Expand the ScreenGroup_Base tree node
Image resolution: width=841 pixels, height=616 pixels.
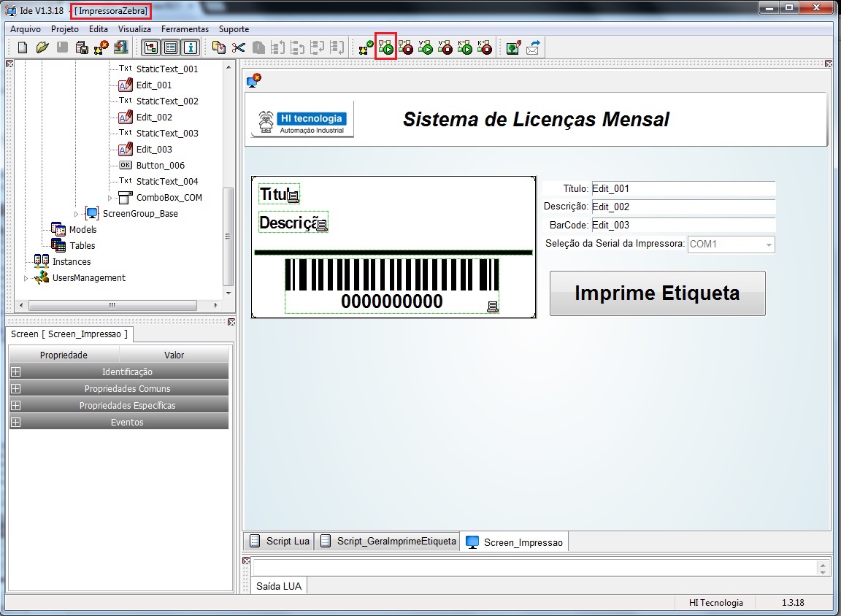76,214
